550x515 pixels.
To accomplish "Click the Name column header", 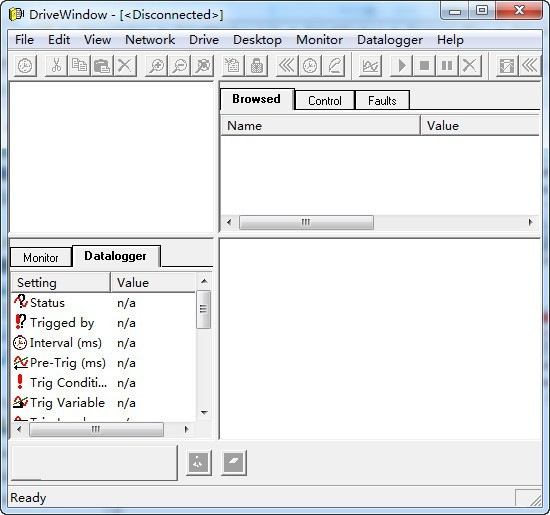I will point(320,126).
